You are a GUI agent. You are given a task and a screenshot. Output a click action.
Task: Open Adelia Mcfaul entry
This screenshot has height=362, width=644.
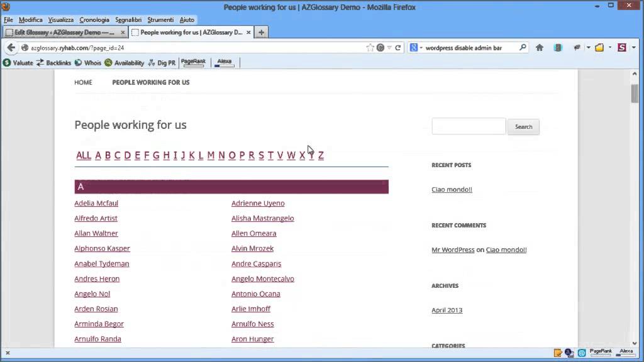tap(96, 203)
